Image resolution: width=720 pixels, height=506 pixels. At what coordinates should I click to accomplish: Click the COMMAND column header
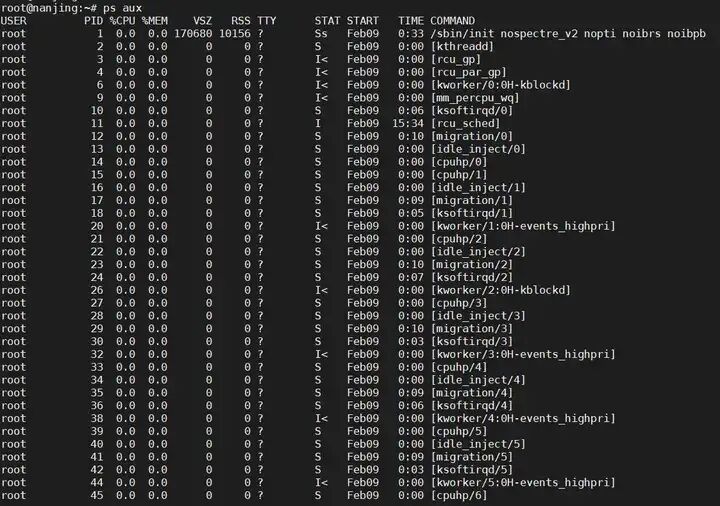[x=453, y=20]
